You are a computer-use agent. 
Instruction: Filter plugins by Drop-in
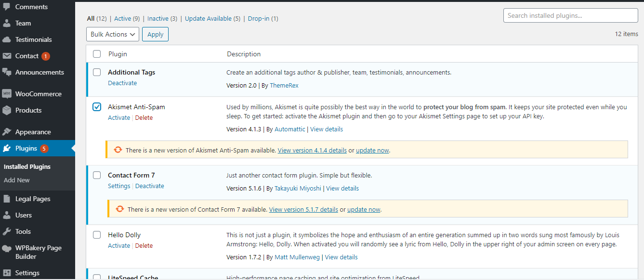pos(259,18)
